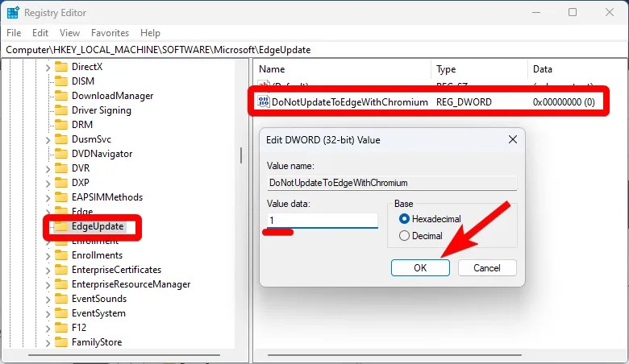Image resolution: width=629 pixels, height=364 pixels.
Task: Open the Favorites menu
Action: [x=110, y=33]
